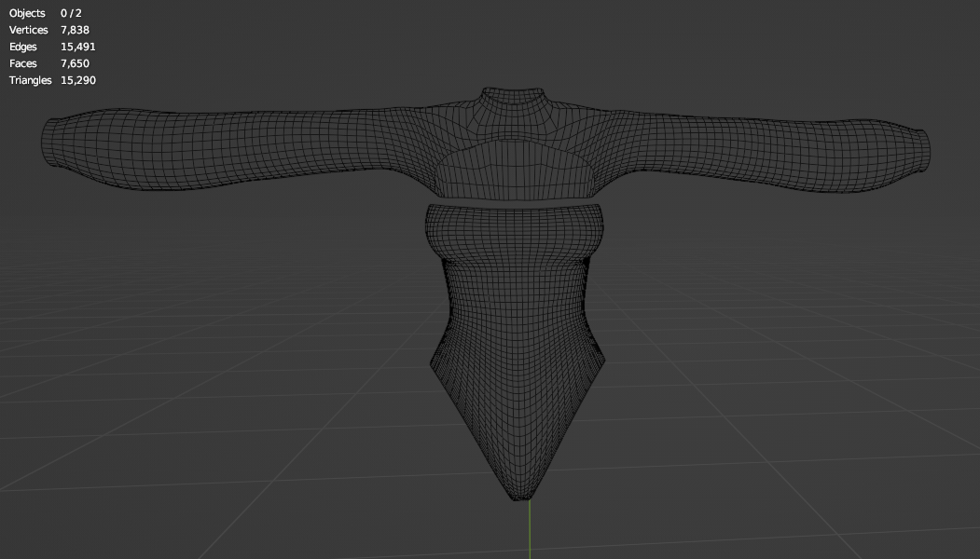Click the curved chest panel of crop top
Screen dimensions: 980x559
[514, 169]
